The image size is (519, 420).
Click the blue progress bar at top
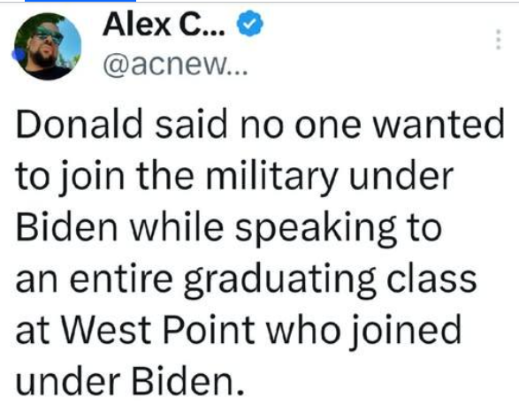tap(80, 1)
